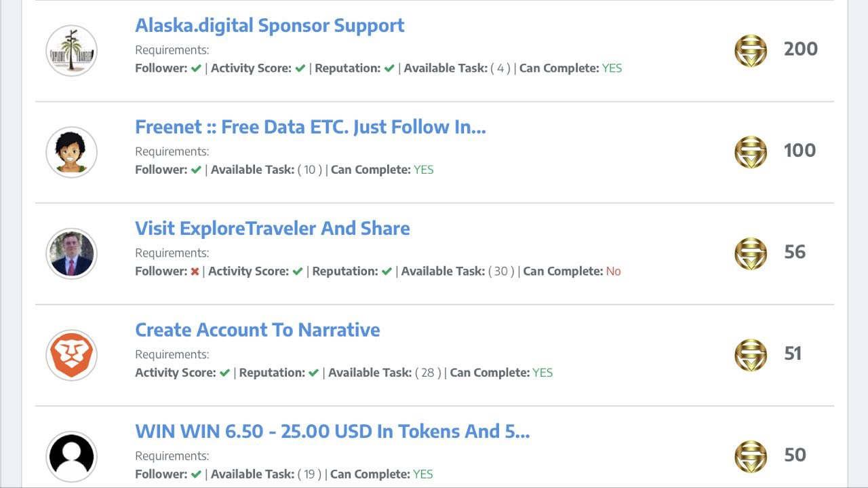The height and width of the screenshot is (488, 868).
Task: Click gold coin icon beside 100 reward
Action: pyautogui.click(x=751, y=152)
